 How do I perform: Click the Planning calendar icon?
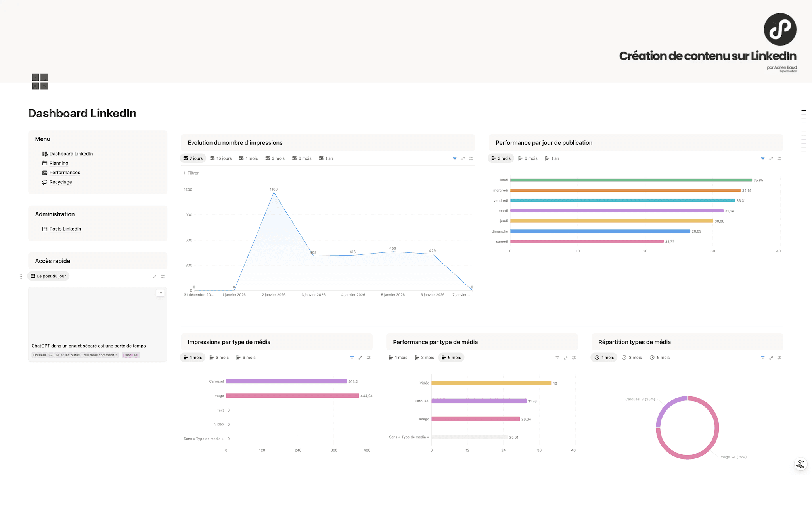pos(45,163)
